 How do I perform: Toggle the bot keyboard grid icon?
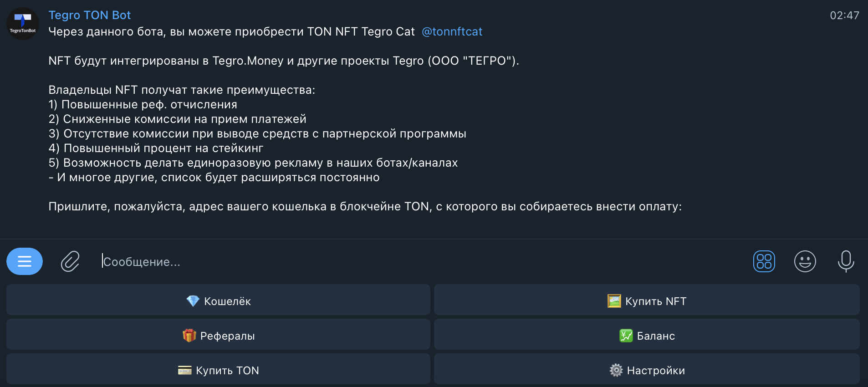click(x=764, y=261)
